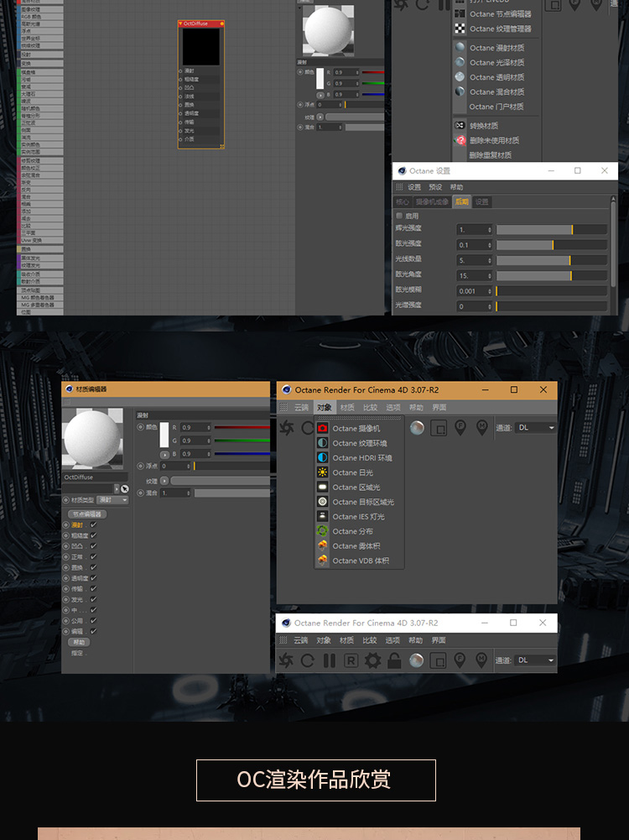The image size is (629, 840).
Task: Click the M material picker pin in the white-titled Octane Render window
Action: (x=481, y=660)
